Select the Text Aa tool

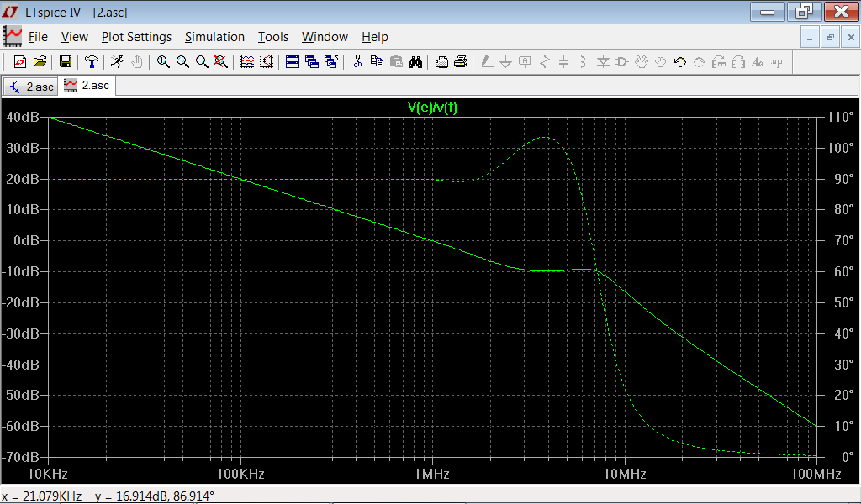758,62
